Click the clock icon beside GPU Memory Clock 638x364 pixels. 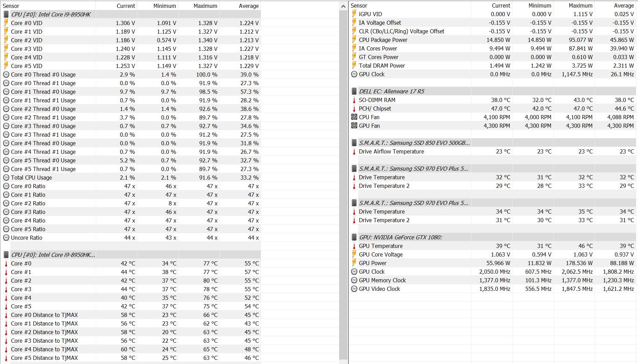coord(354,280)
